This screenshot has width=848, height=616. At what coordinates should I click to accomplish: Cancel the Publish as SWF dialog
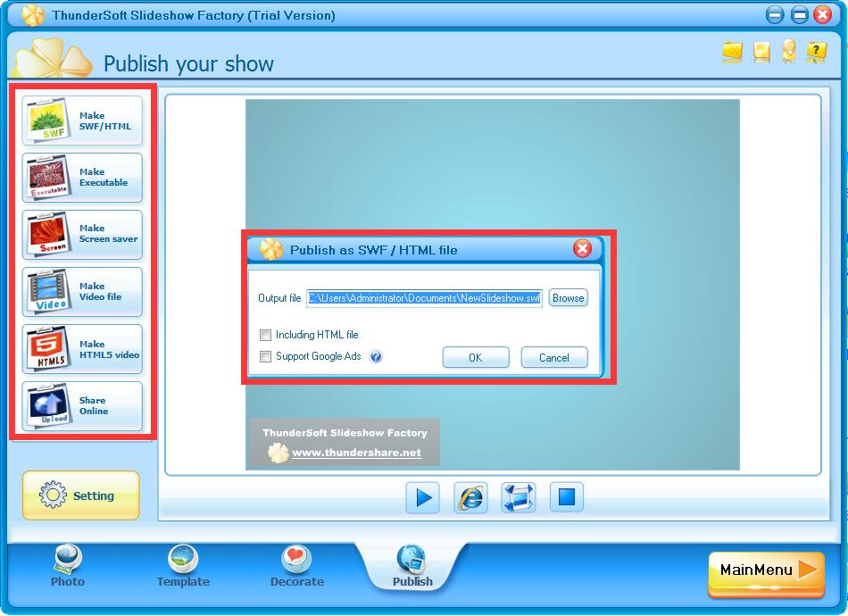[x=553, y=357]
